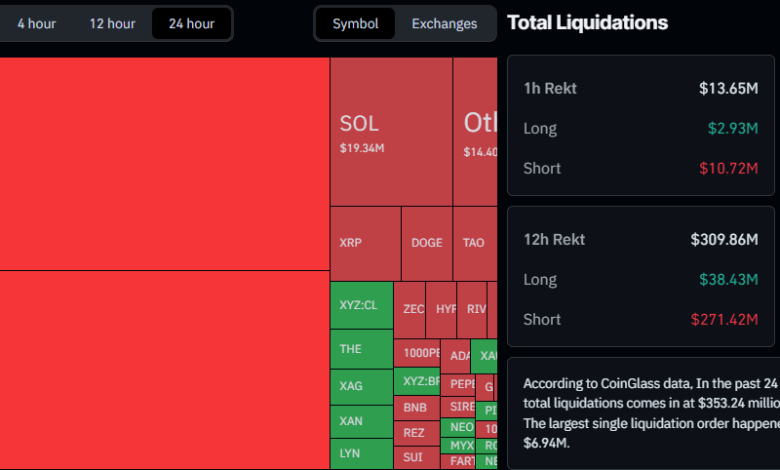
Task: Switch heatmap view to Symbol
Action: point(356,24)
